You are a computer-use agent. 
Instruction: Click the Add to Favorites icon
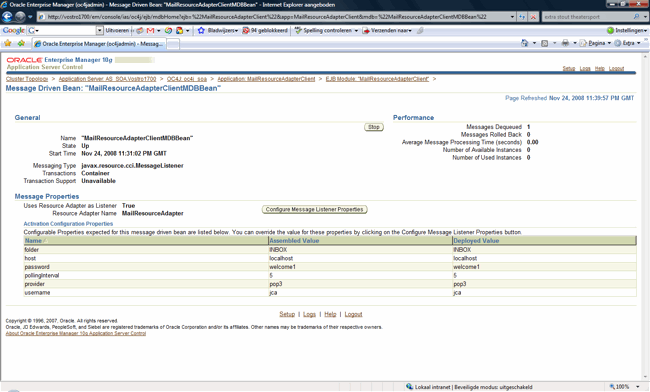(21, 43)
